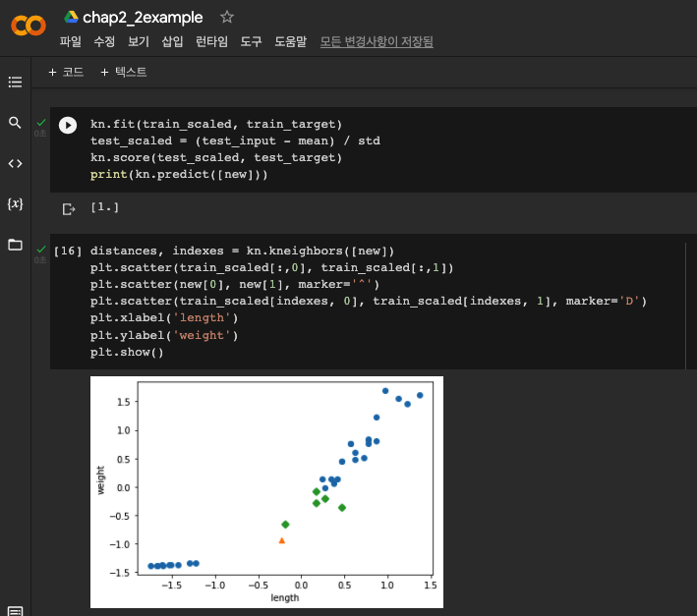The image size is (697, 616).
Task: Click the [1.] output text
Action: coord(105,207)
